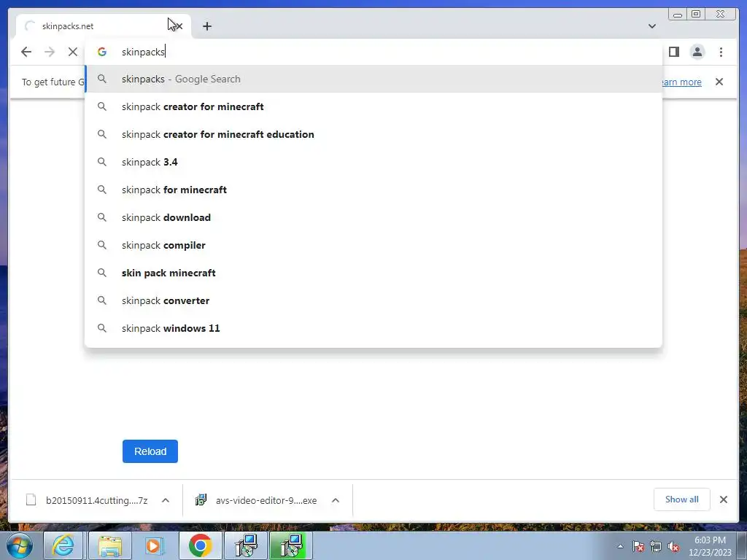Click the installer icon of avs-video-editor download

point(201,500)
